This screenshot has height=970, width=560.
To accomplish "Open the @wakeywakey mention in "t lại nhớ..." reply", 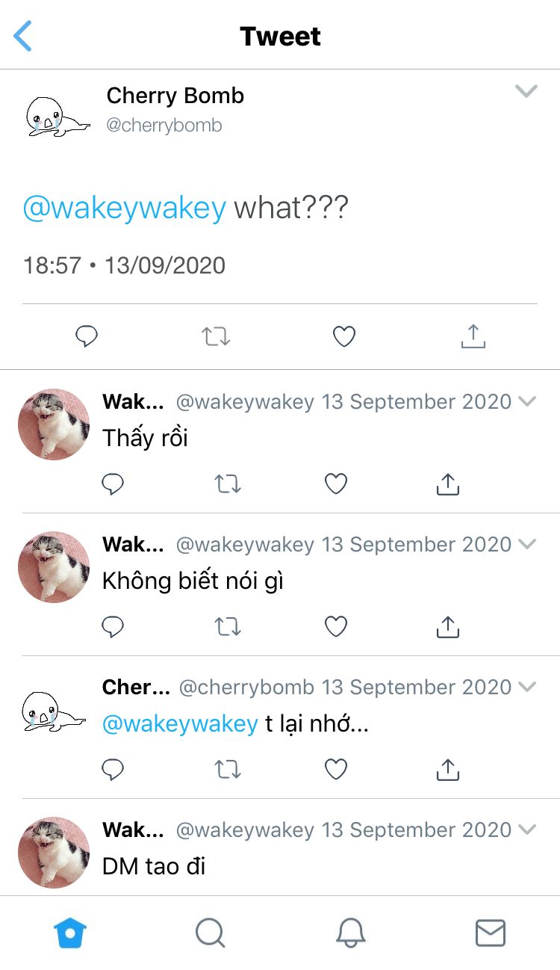I will coord(180,723).
